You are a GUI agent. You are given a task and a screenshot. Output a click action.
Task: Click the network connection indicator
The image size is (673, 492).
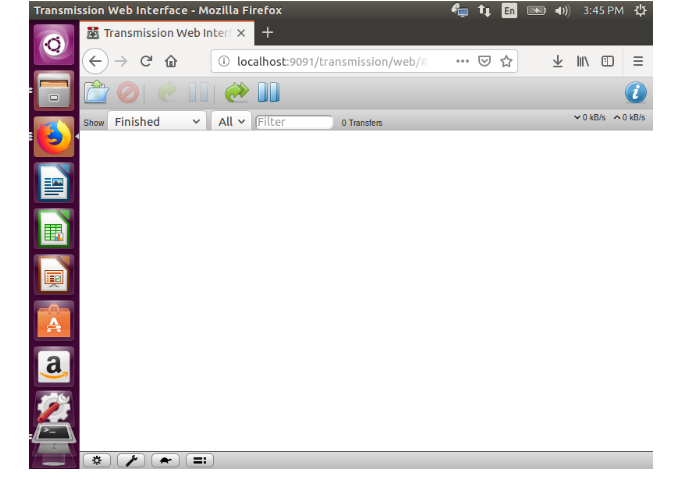pos(484,10)
